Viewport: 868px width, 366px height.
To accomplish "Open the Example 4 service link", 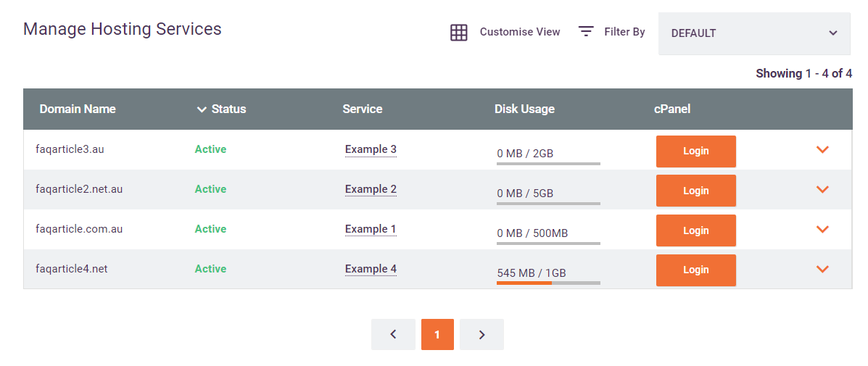I will 371,269.
